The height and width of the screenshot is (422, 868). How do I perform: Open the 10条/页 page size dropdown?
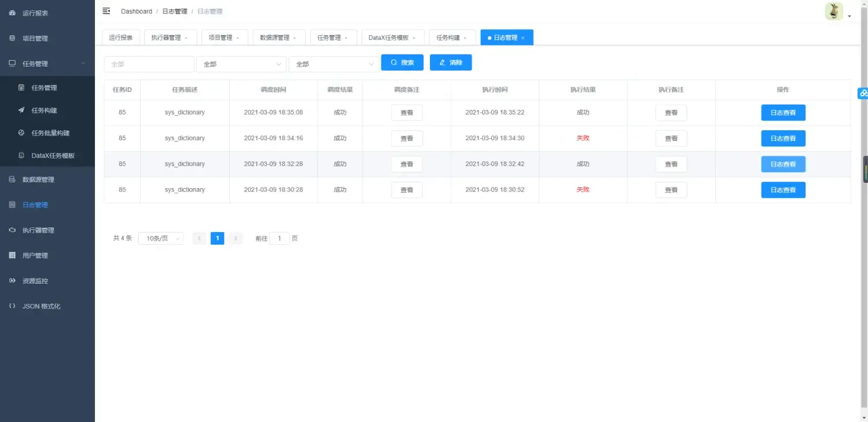(x=160, y=238)
